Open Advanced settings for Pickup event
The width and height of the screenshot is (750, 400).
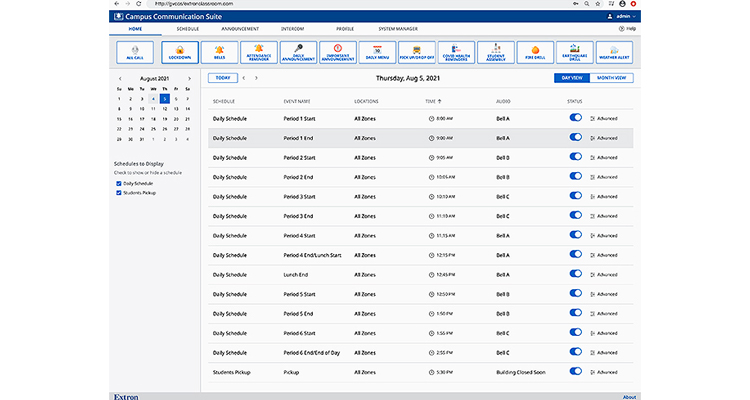(x=604, y=372)
